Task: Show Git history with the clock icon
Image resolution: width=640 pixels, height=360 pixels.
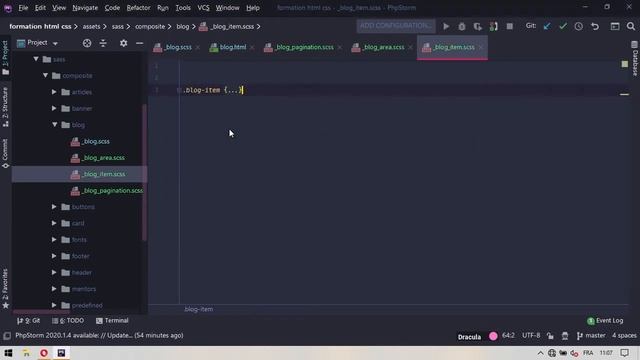Action: click(579, 27)
